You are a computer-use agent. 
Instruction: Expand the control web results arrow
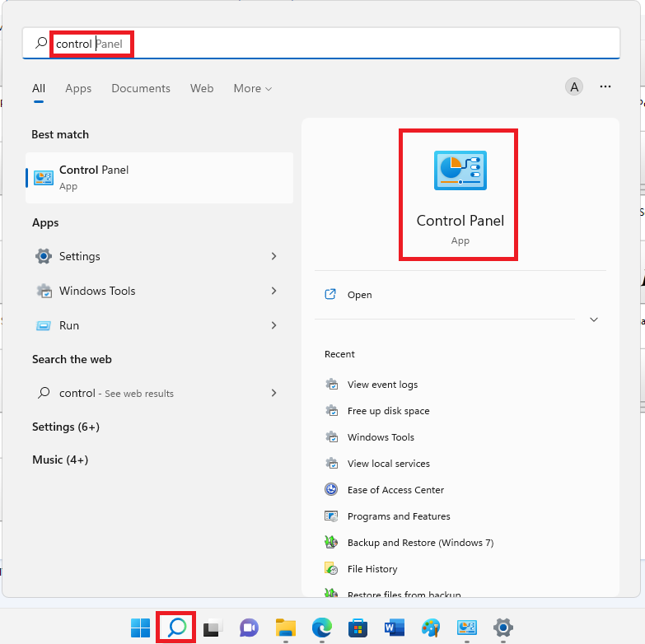pyautogui.click(x=274, y=393)
